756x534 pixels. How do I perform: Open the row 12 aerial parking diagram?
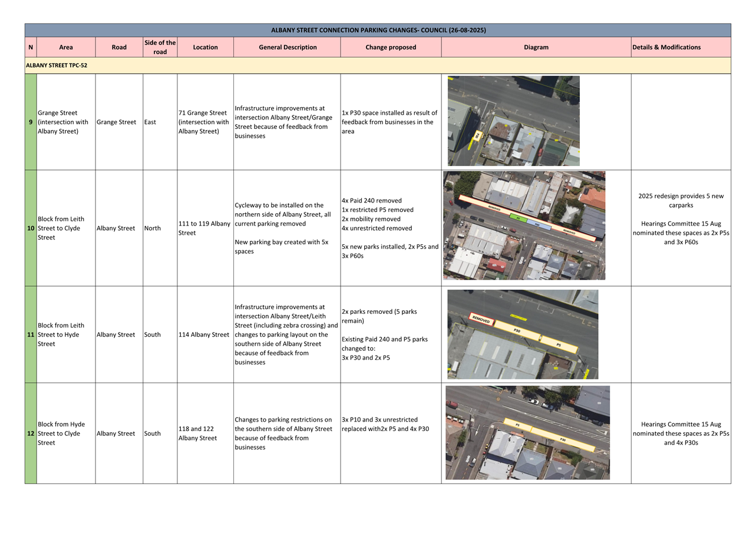[x=527, y=433]
